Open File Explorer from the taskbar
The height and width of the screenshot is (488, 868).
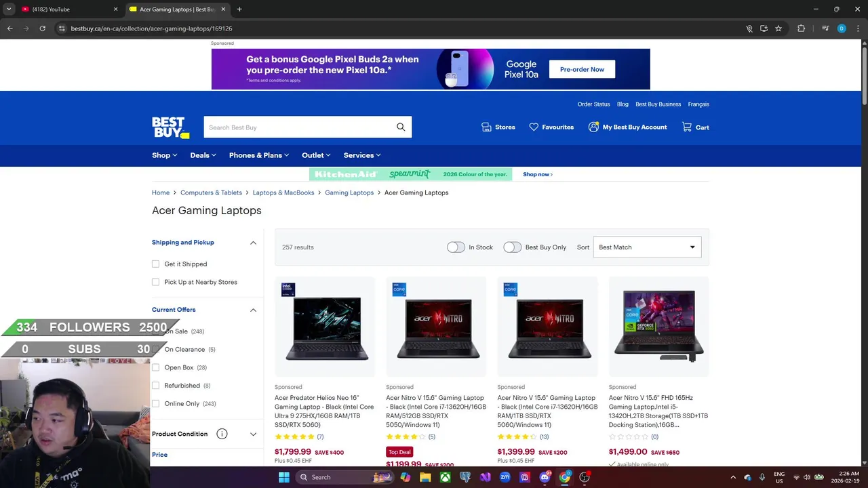(x=425, y=477)
